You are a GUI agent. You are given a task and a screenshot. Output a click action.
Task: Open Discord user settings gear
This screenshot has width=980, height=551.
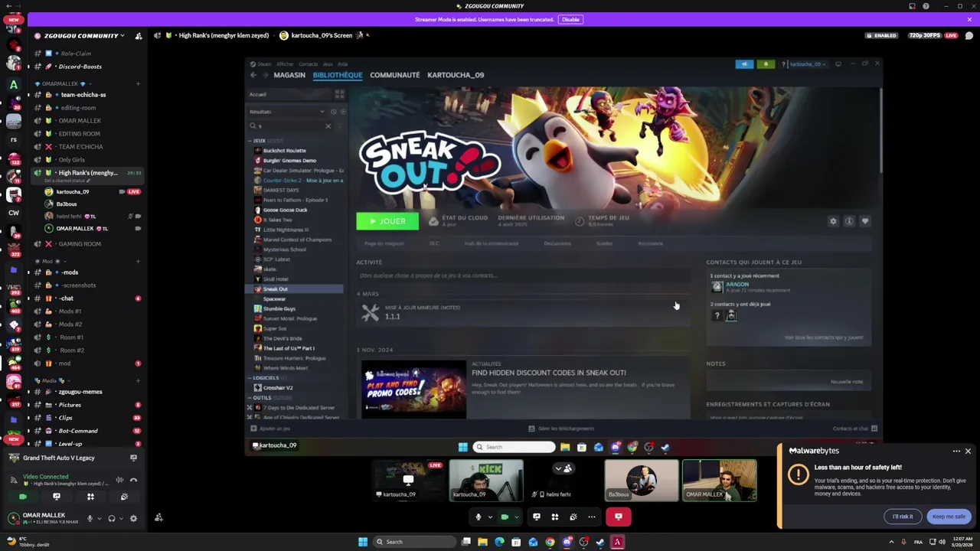pyautogui.click(x=133, y=519)
